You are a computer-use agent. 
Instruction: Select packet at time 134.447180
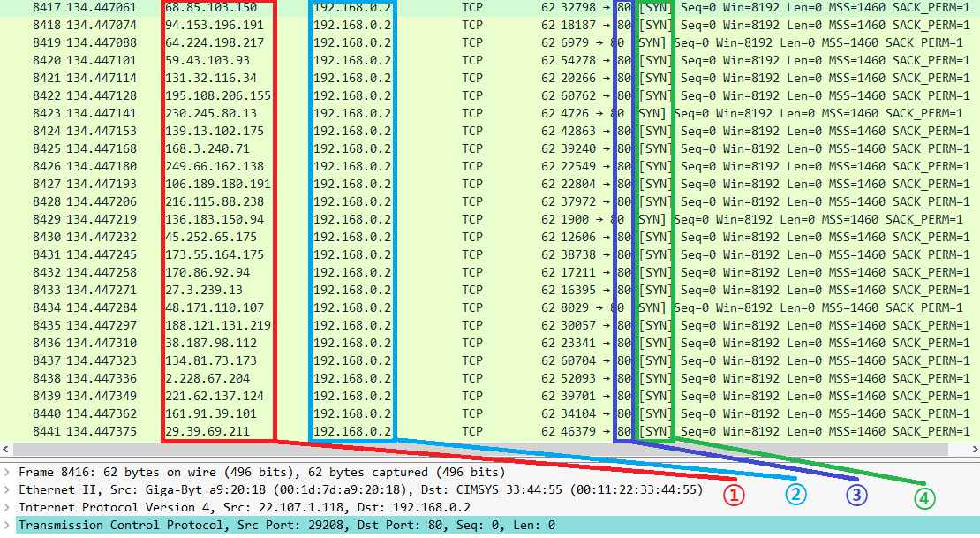pyautogui.click(x=490, y=166)
